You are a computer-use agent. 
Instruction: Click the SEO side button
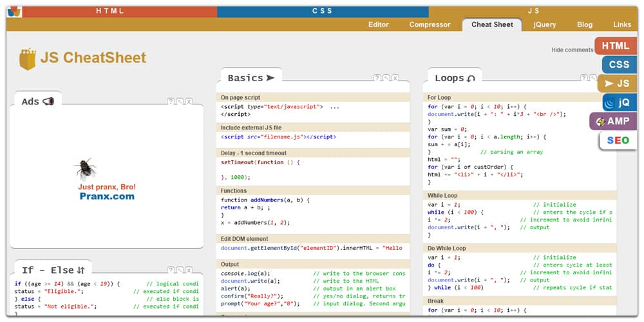(x=618, y=140)
